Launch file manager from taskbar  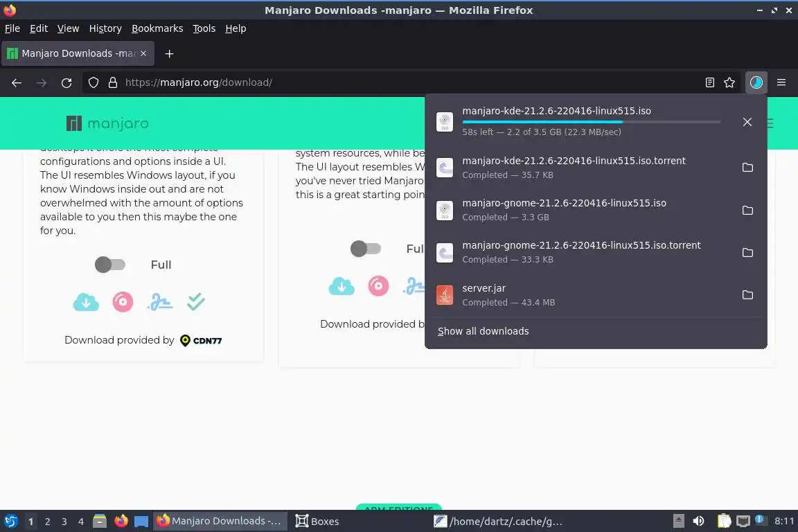point(100,522)
